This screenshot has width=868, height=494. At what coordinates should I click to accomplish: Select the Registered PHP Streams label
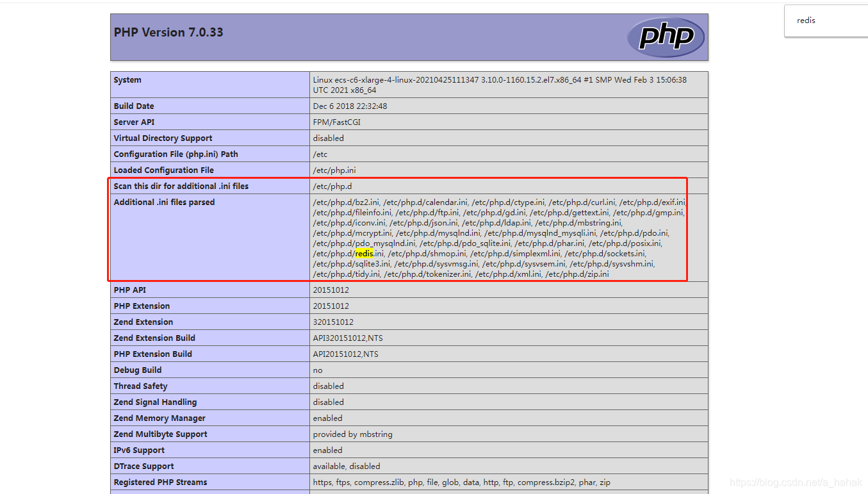[160, 482]
